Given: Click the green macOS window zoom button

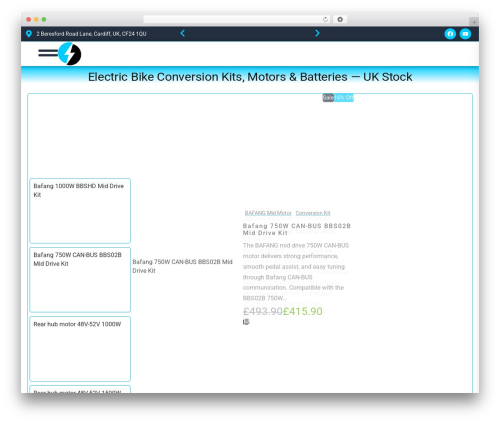Looking at the screenshot, I should 44,19.
